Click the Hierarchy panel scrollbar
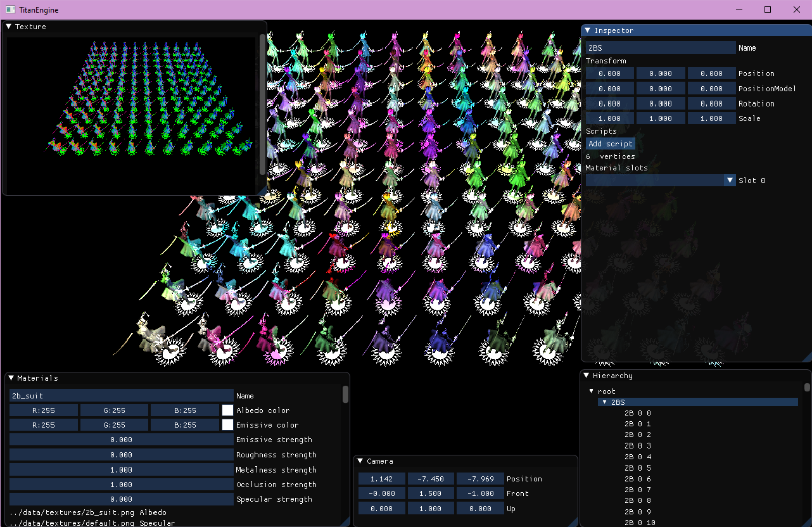This screenshot has width=812, height=527. pyautogui.click(x=807, y=387)
